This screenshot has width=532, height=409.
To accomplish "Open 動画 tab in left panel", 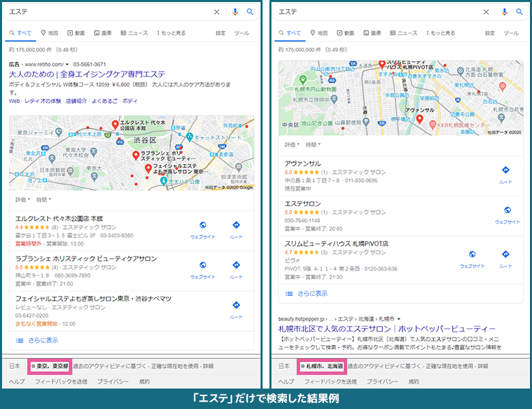I will 76,33.
